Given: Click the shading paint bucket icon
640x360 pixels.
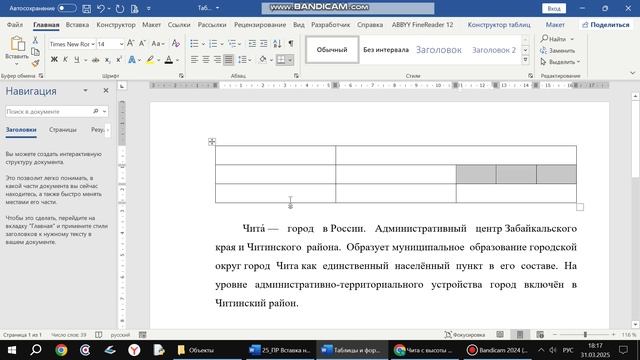Looking at the screenshot, I should (x=263, y=60).
